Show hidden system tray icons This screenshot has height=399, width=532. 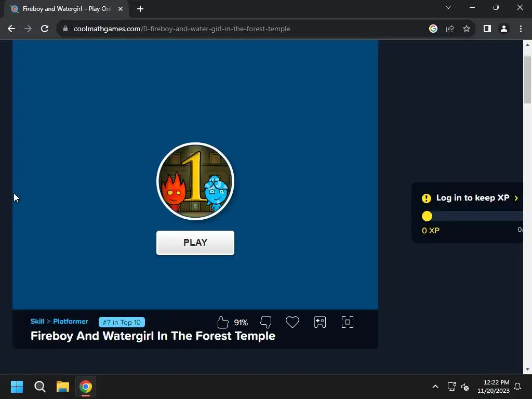[435, 387]
